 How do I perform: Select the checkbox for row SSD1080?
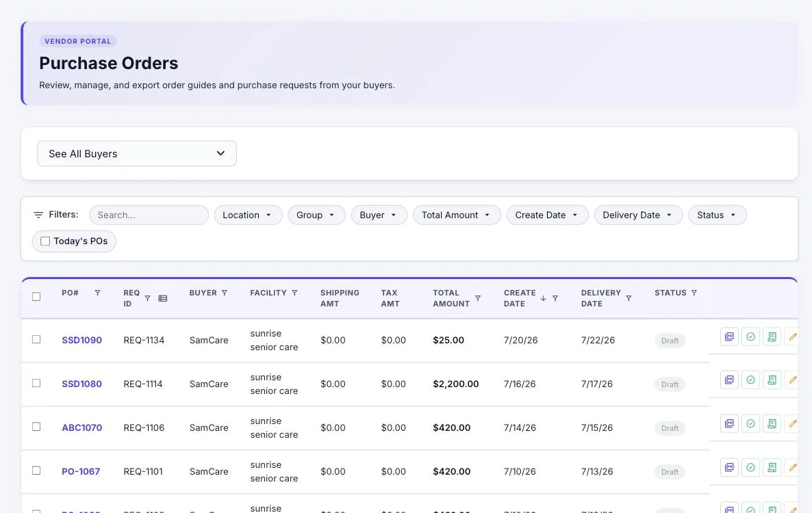click(36, 382)
